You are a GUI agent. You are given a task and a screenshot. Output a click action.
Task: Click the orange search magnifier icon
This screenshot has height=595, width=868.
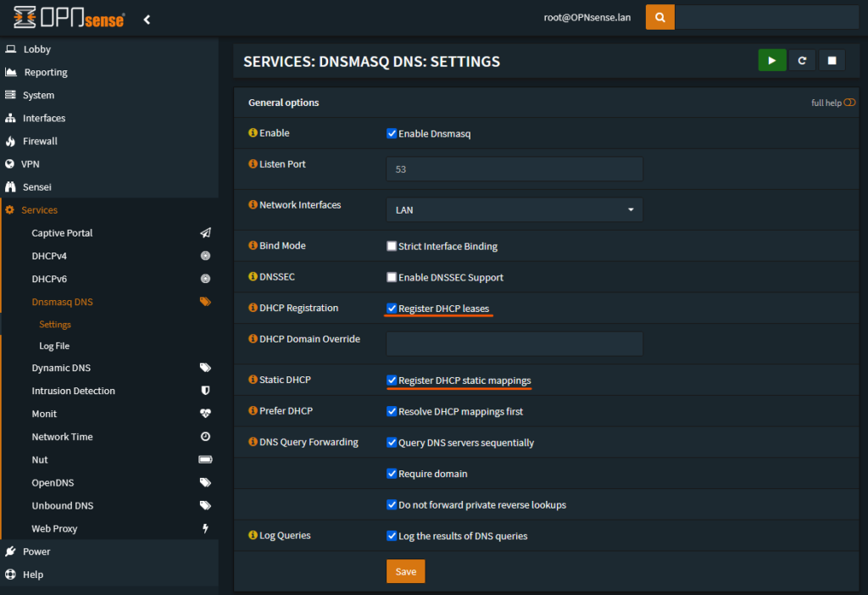tap(659, 17)
